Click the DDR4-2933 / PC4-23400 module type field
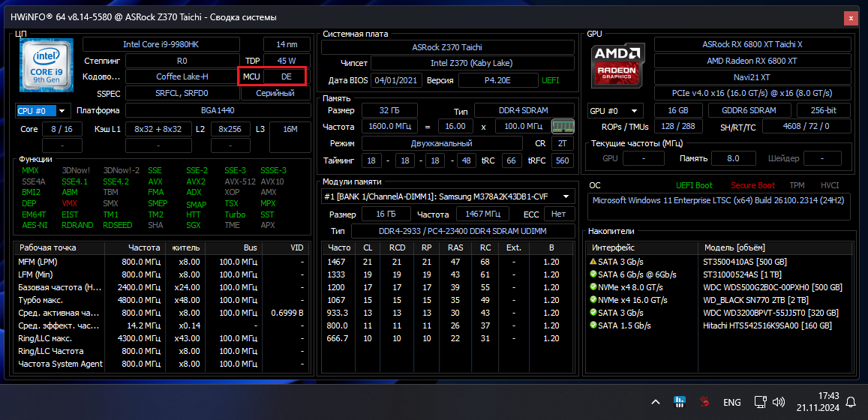Viewport: 868px width, 420px height. coord(463,230)
